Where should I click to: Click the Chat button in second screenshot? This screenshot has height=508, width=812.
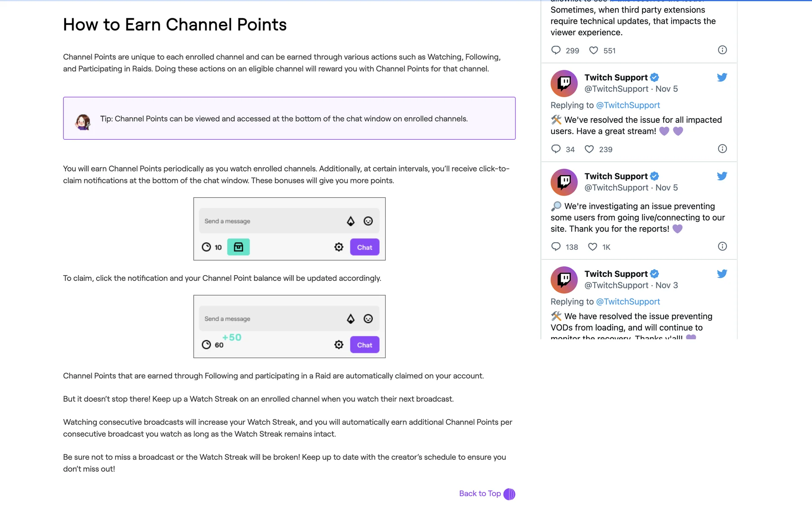point(364,345)
